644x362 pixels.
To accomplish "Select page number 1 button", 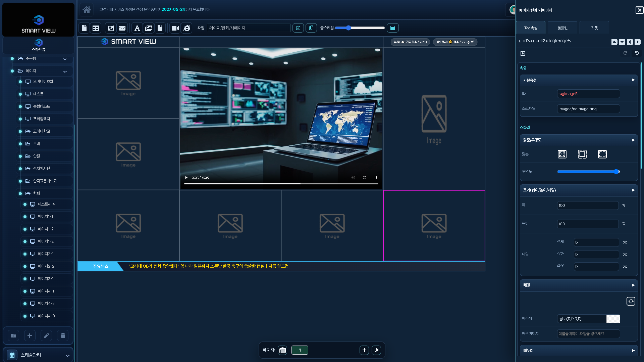I will click(300, 350).
